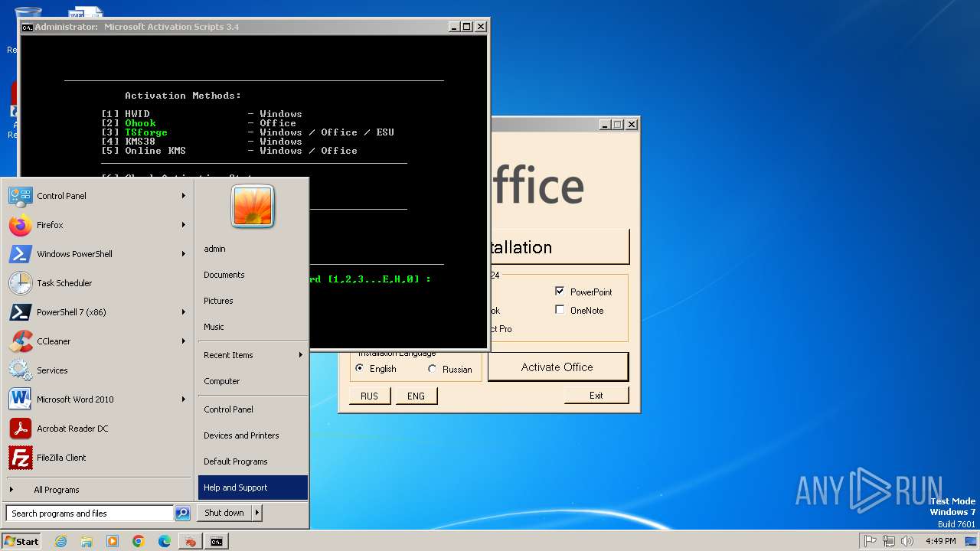Open admin user folder link
Image resolution: width=980 pixels, height=551 pixels.
pyautogui.click(x=253, y=249)
